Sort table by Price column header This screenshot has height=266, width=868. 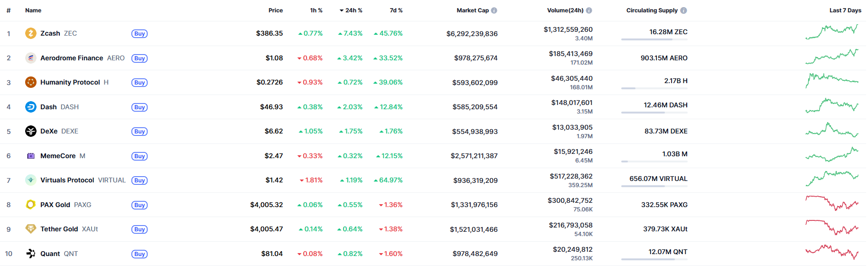pos(275,10)
